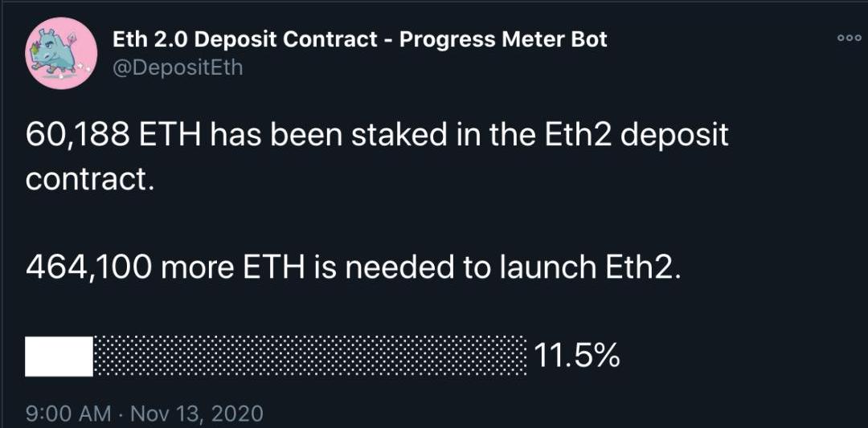Image resolution: width=868 pixels, height=428 pixels.
Task: Click the 11.5% progress label
Action: click(577, 356)
